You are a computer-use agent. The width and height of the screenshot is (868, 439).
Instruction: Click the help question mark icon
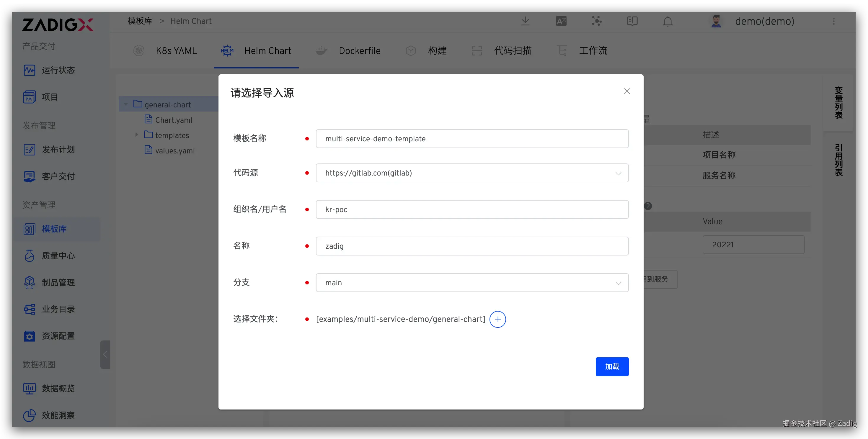pos(648,206)
